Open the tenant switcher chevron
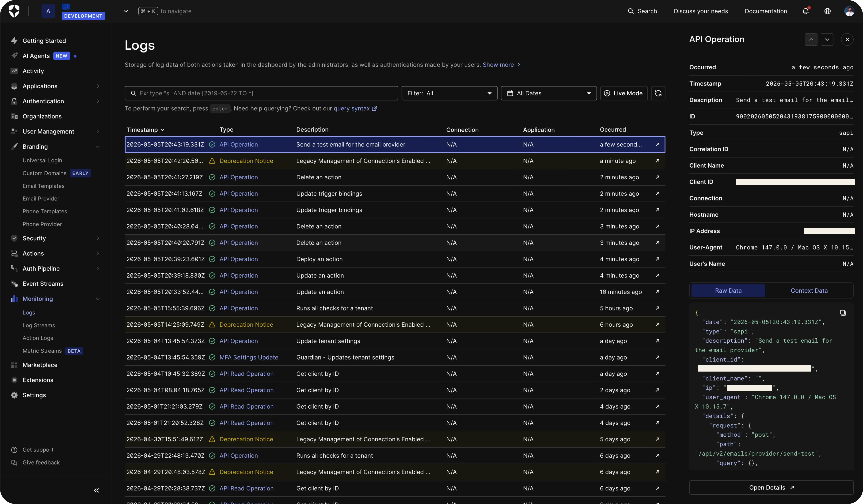863x504 pixels. point(126,11)
